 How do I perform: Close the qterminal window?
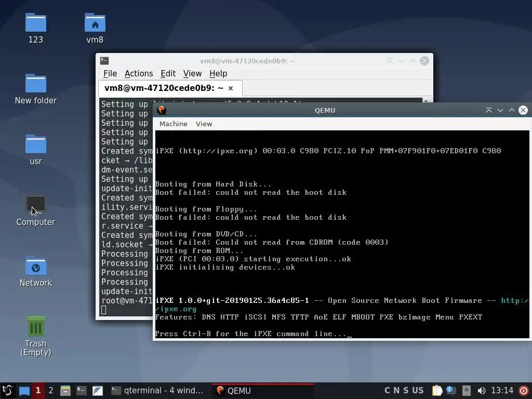(424, 61)
